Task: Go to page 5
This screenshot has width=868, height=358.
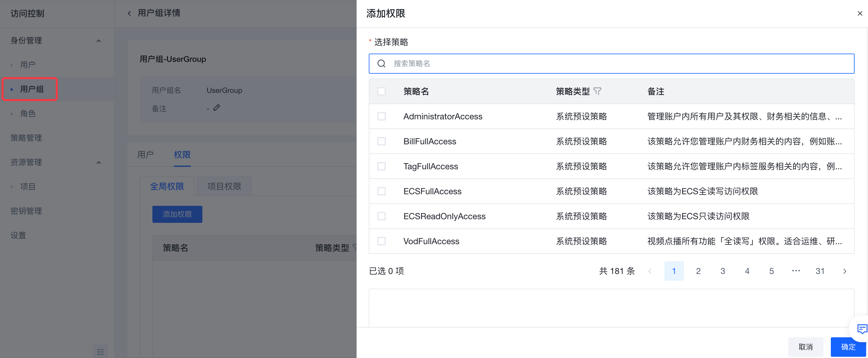Action: tap(771, 271)
